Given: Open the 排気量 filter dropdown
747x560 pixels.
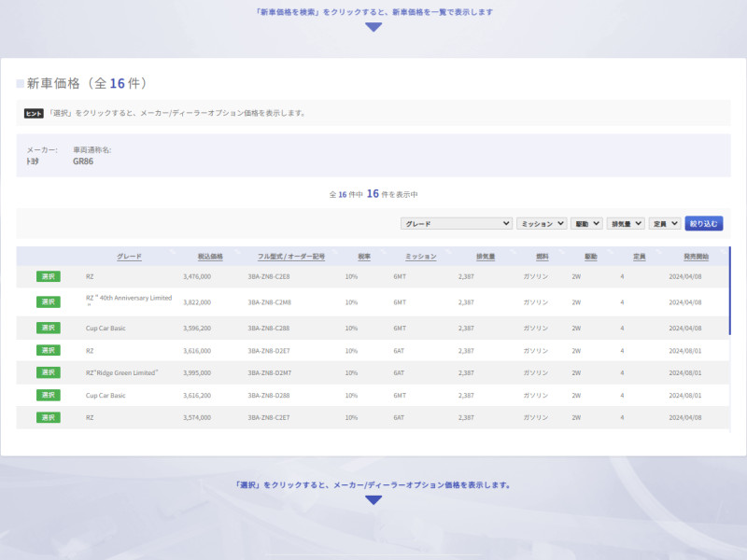Looking at the screenshot, I should pos(626,223).
